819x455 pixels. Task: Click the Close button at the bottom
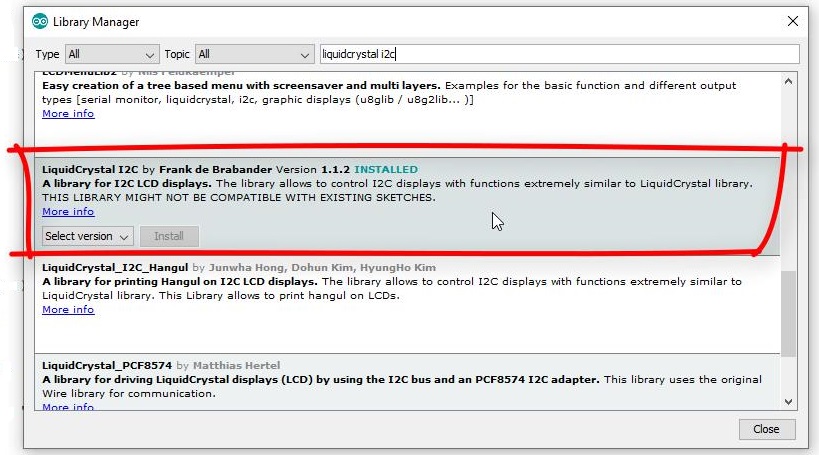point(767,429)
